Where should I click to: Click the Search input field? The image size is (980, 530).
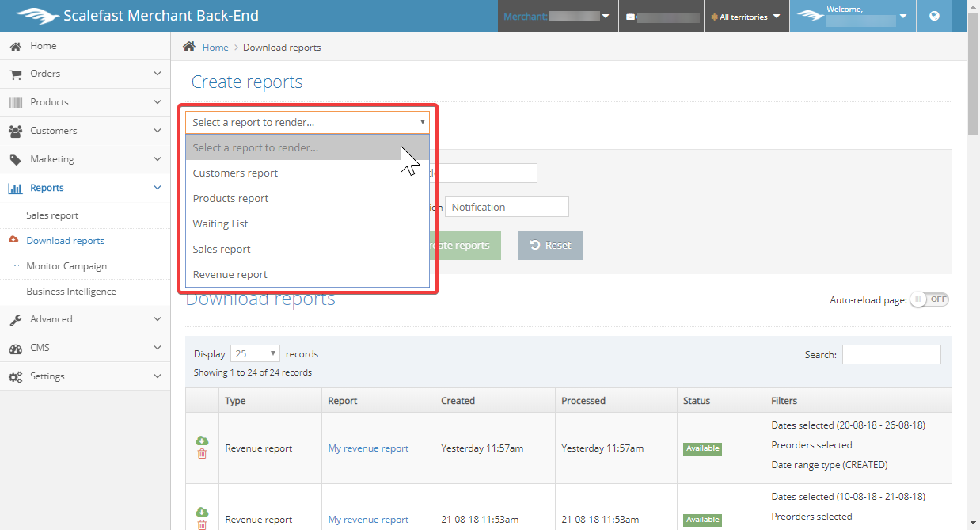pyautogui.click(x=891, y=355)
